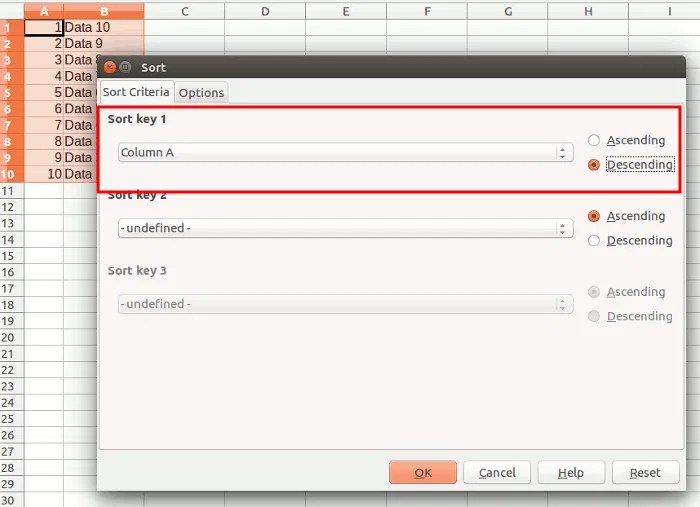The width and height of the screenshot is (700, 507).
Task: Confirm sort with the OK button
Action: (423, 473)
